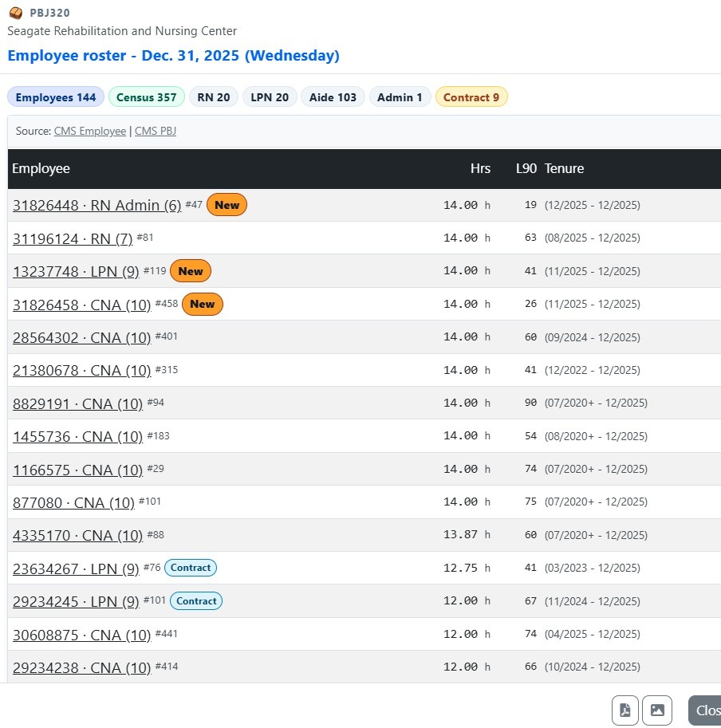The height and width of the screenshot is (728, 721).
Task: Open employee 23634267 LPN link
Action: pos(76,569)
